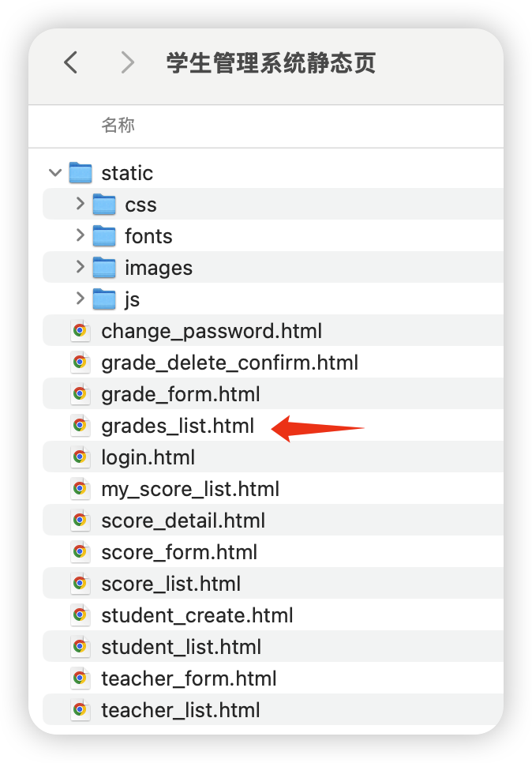
Task: Expand the js folder
Action: click(80, 299)
